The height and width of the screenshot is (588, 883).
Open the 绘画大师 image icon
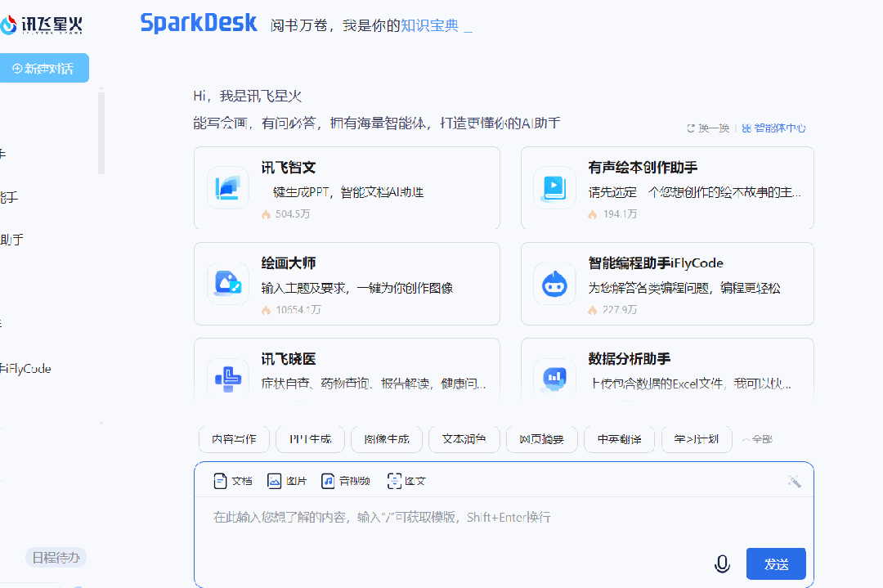pos(227,283)
